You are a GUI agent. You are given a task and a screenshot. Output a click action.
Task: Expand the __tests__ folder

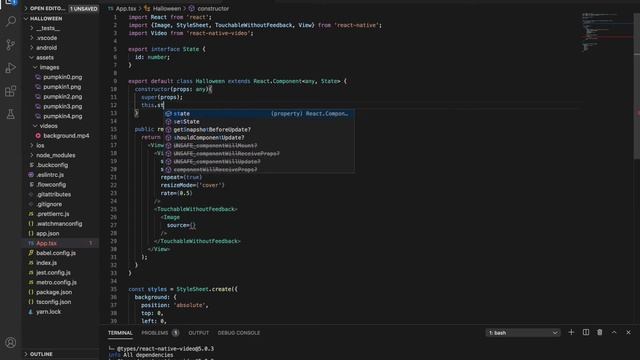tap(60, 28)
